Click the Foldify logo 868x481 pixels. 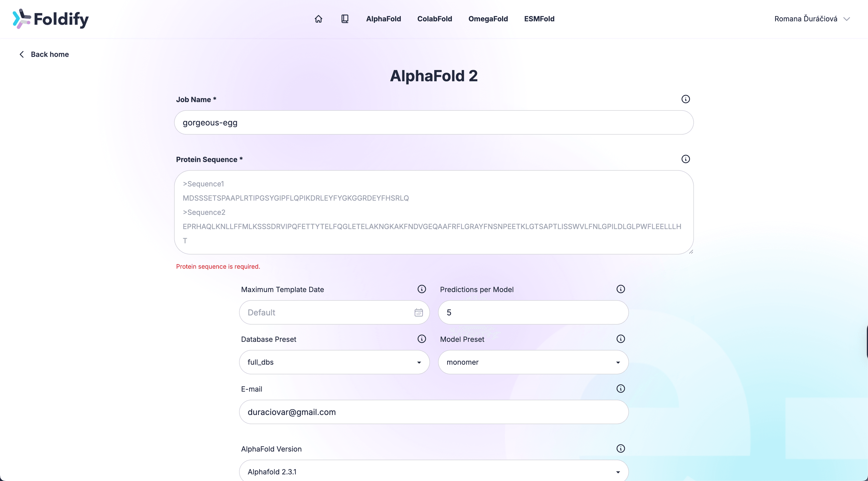coord(51,19)
